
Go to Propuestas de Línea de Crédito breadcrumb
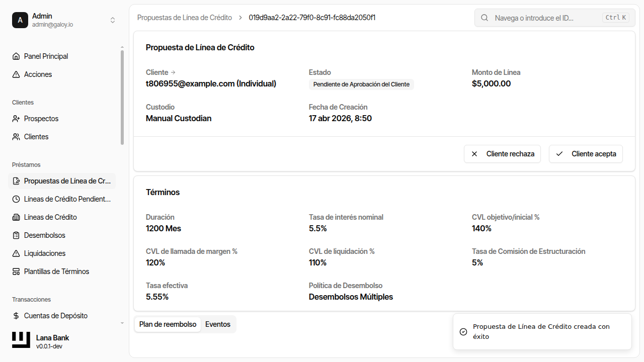pyautogui.click(x=185, y=18)
